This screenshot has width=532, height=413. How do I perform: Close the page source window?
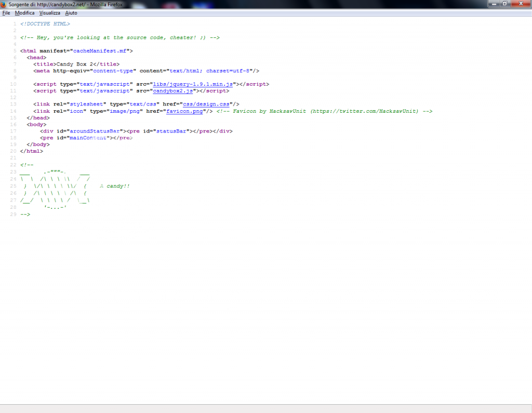coord(520,4)
